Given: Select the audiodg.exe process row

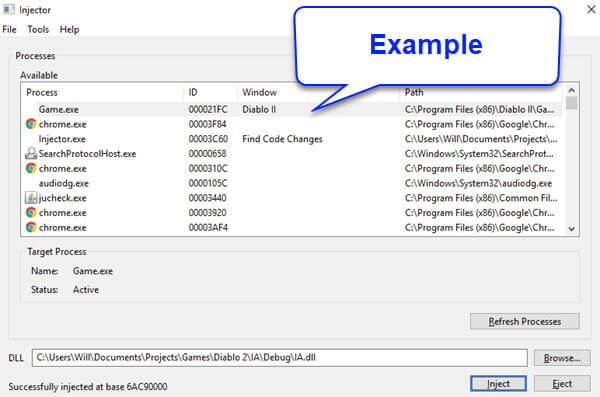Looking at the screenshot, I should [291, 183].
